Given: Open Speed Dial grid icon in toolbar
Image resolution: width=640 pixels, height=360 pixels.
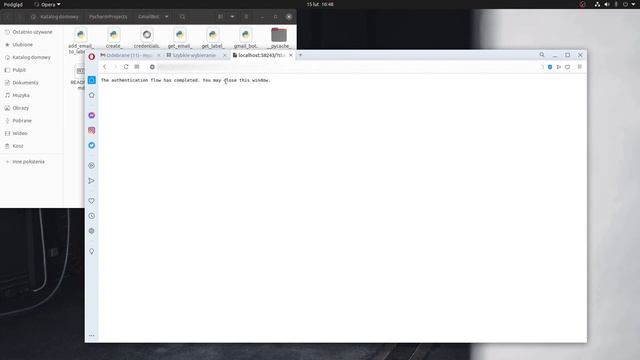Looking at the screenshot, I should point(137,67).
